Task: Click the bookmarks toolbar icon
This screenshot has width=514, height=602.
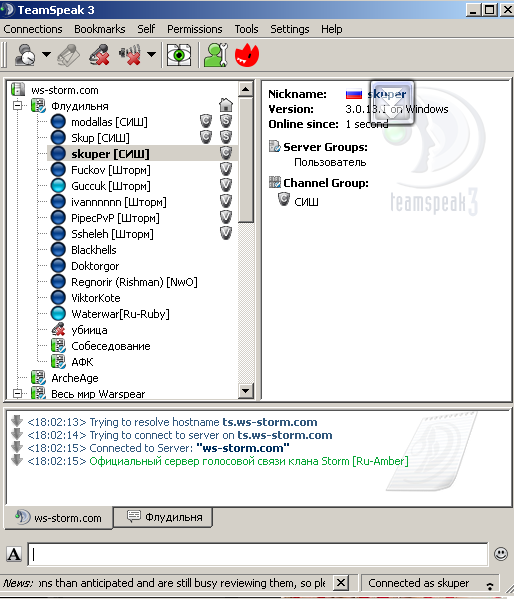Action: (x=69, y=55)
